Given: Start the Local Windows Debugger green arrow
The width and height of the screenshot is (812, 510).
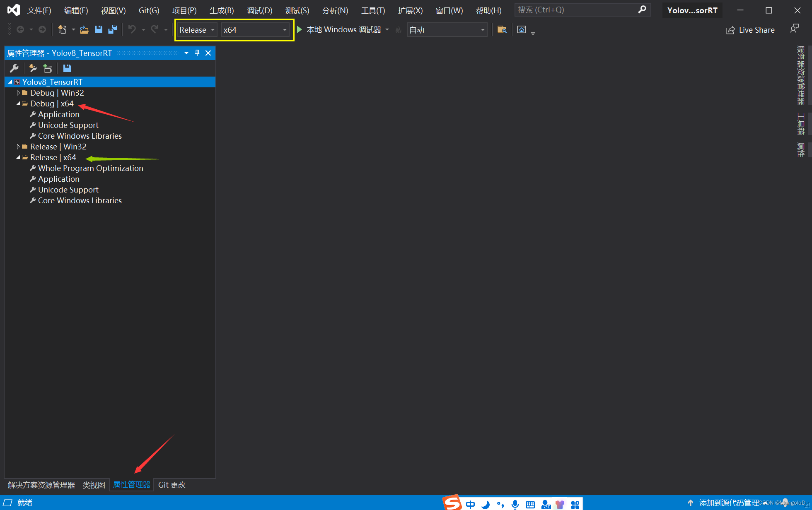Looking at the screenshot, I should click(300, 29).
